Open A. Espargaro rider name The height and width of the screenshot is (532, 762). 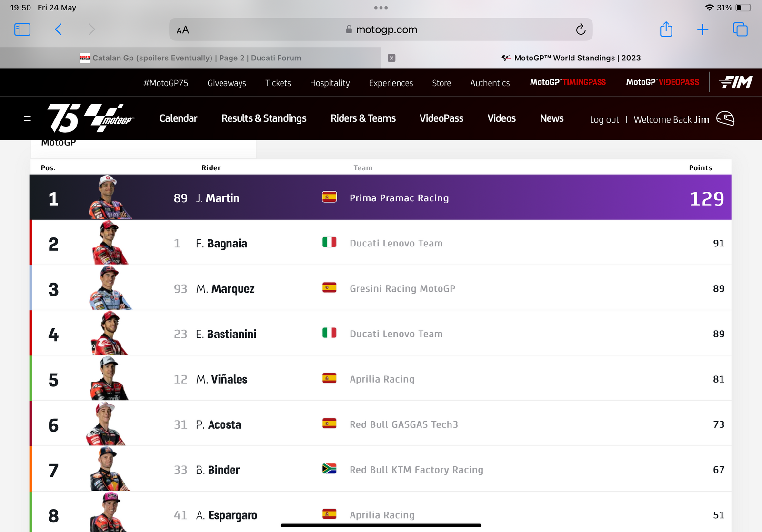pos(226,515)
